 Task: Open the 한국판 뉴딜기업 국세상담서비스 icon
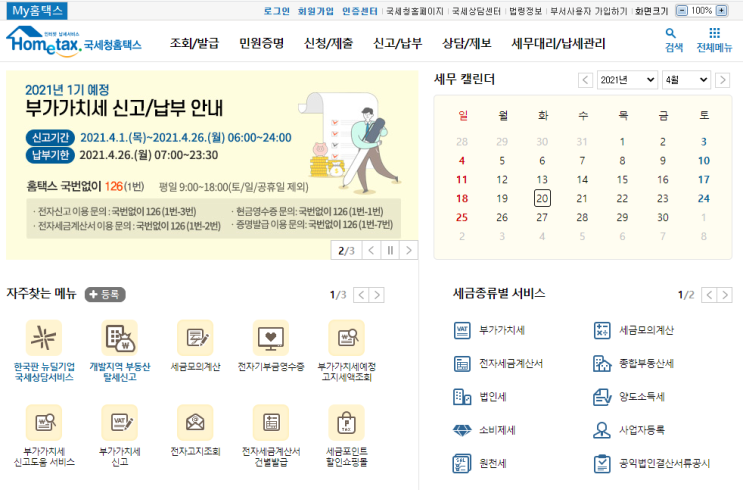(44, 337)
